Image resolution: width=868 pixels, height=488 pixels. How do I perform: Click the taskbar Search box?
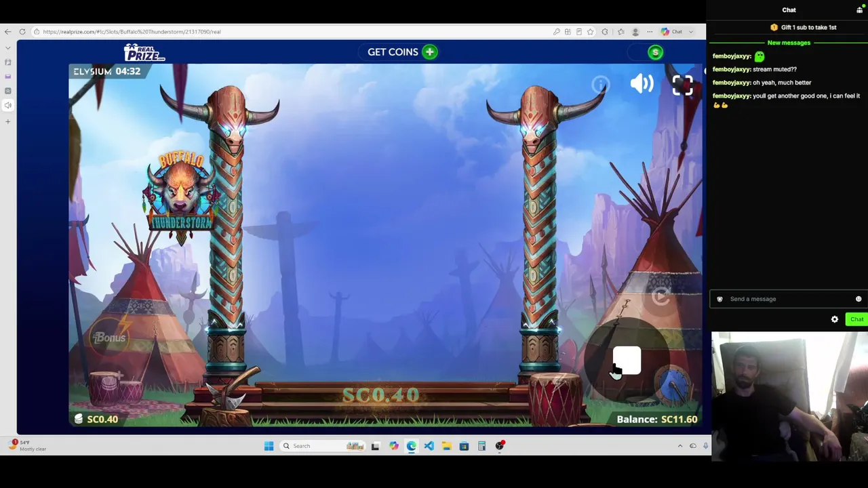click(x=322, y=445)
